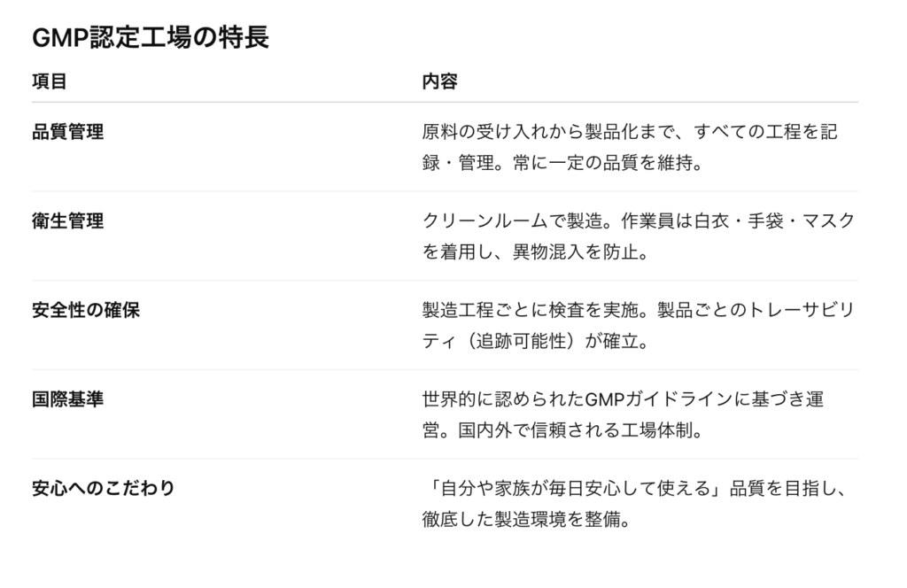Click the quote 「自分や家族が毎日安心して使える」
Viewport: 907px width, 588px height.
click(x=570, y=489)
